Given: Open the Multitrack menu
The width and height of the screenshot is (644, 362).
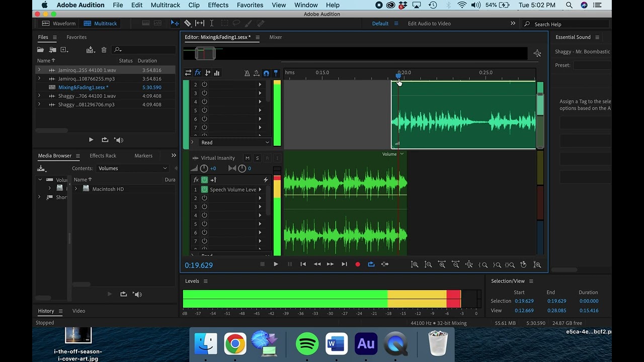Looking at the screenshot, I should (166, 5).
